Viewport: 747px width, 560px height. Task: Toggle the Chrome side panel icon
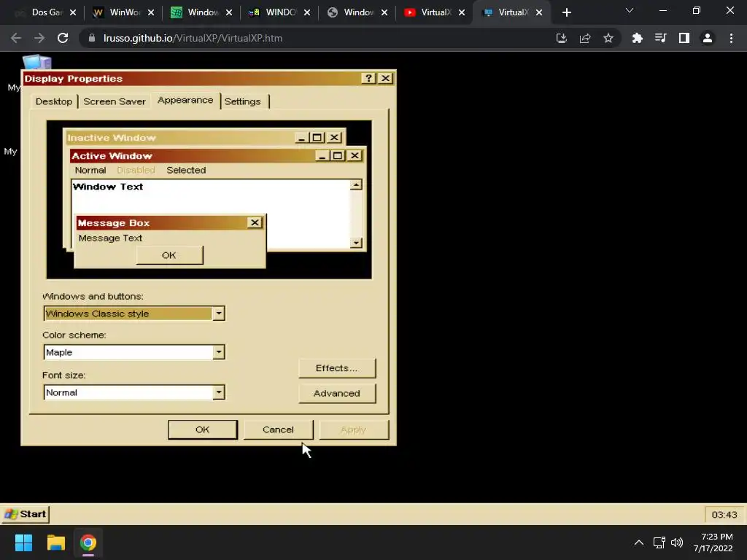[684, 38]
